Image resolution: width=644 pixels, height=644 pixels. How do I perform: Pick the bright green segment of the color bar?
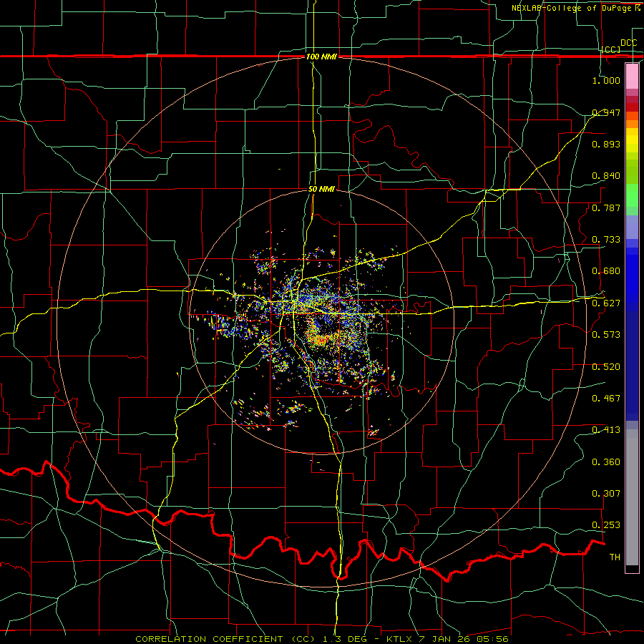point(632,195)
